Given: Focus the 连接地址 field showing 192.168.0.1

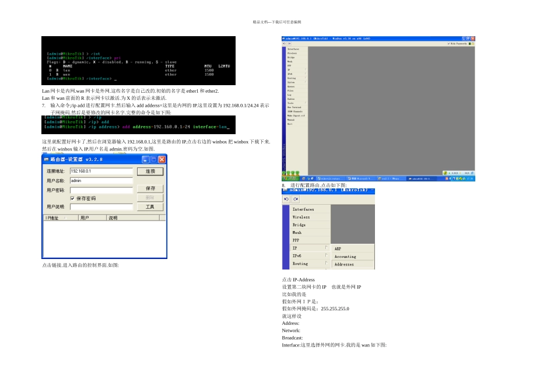Looking at the screenshot, I should (x=101, y=171).
